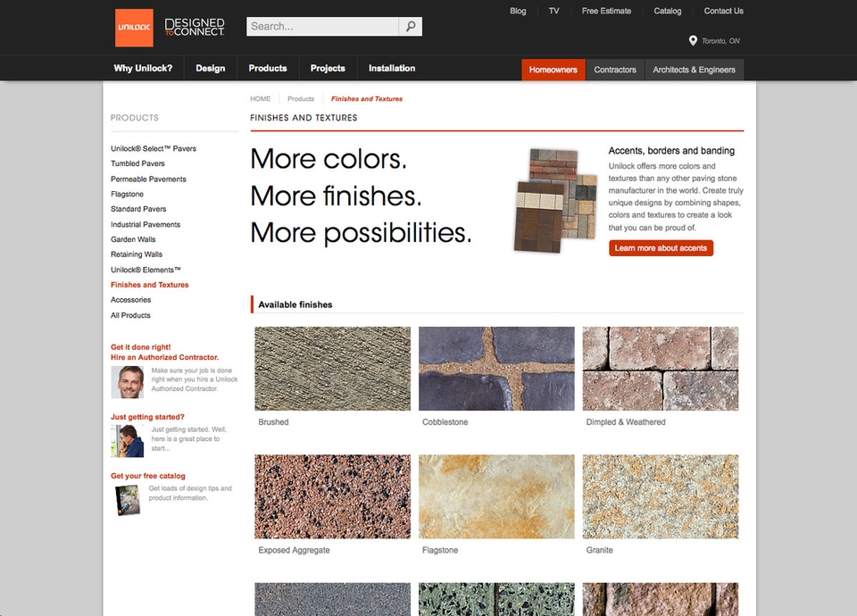
Task: Switch to the Contractors tab
Action: click(615, 70)
